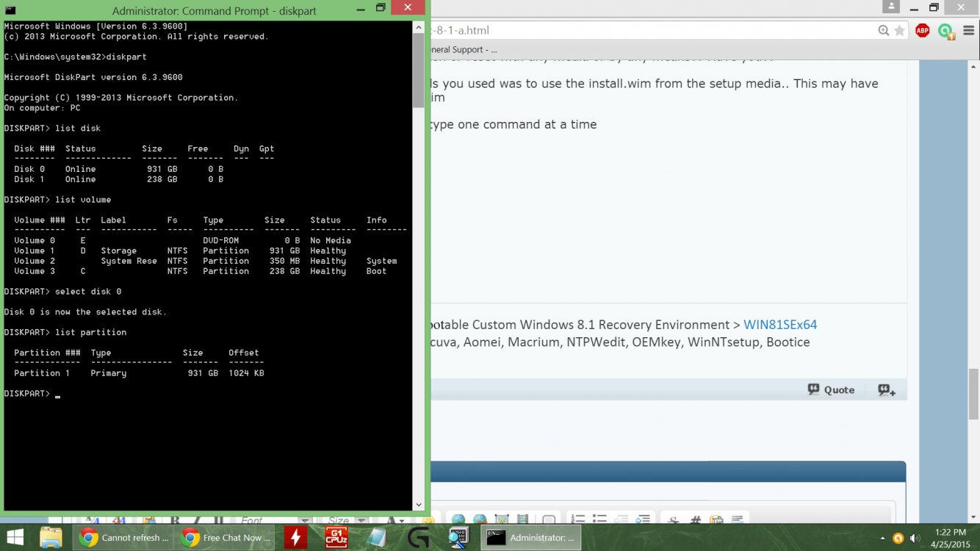Click the Chrome page scrollbar up arrow
Viewport: 980px width, 551px height.
[x=973, y=66]
